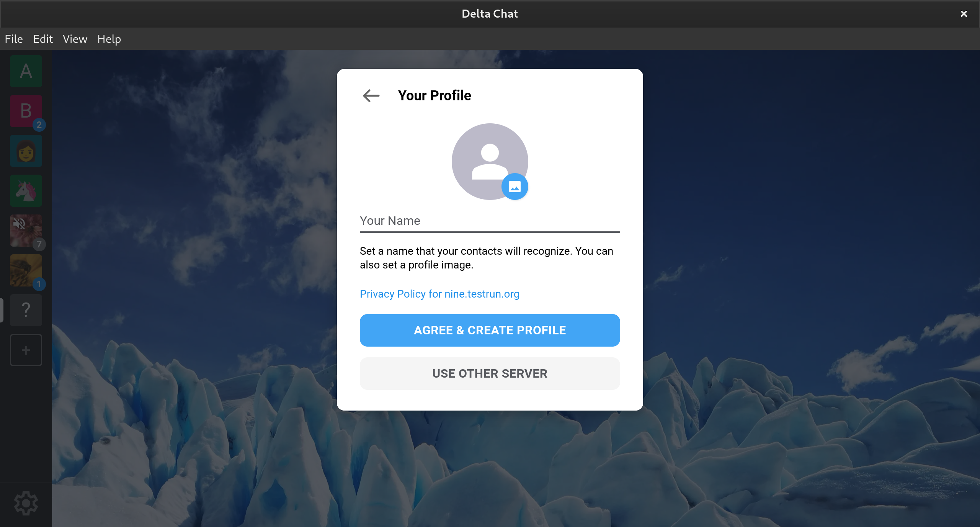Select the question mark unconfigured account
This screenshot has width=980, height=527.
pos(26,310)
